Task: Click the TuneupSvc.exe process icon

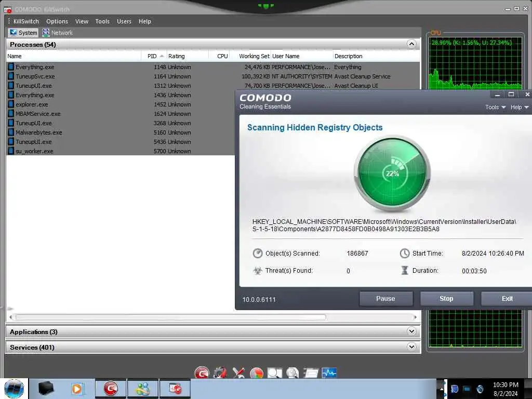Action: pos(11,76)
